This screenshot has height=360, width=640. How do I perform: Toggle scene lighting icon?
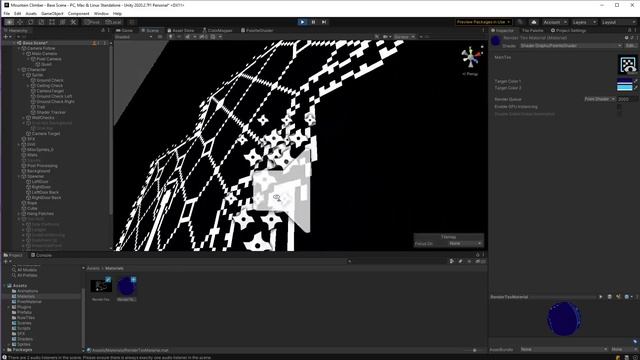tap(171, 37)
